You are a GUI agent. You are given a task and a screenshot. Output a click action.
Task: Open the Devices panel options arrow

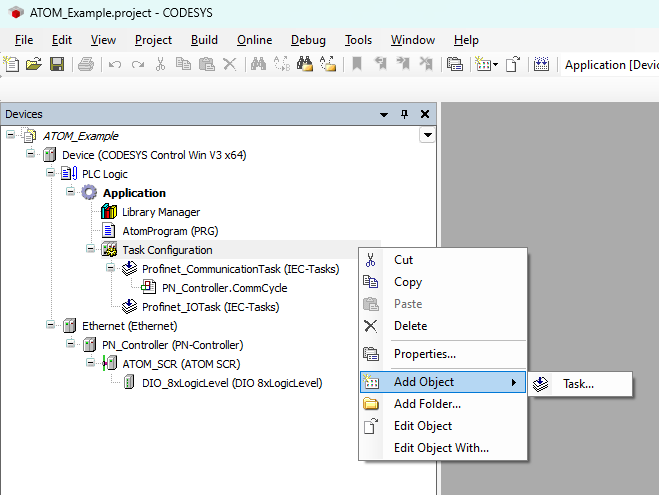(384, 114)
